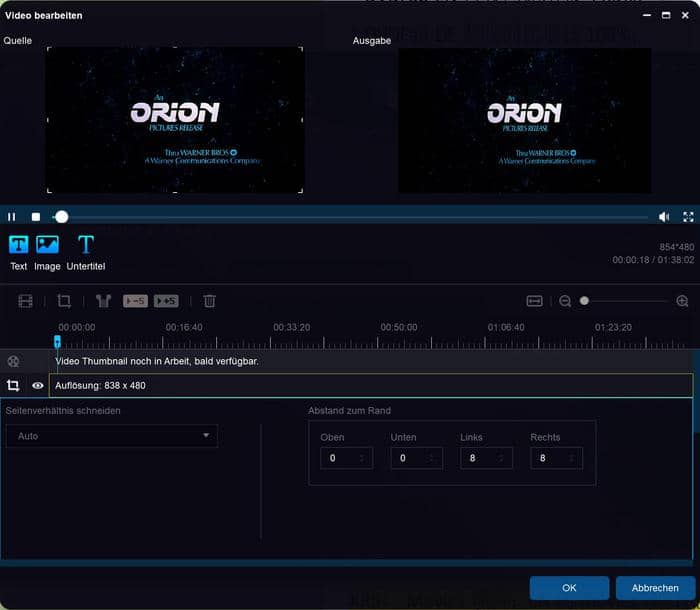Image resolution: width=700 pixels, height=610 pixels.
Task: Close the Video bearbeiten window
Action: [685, 15]
